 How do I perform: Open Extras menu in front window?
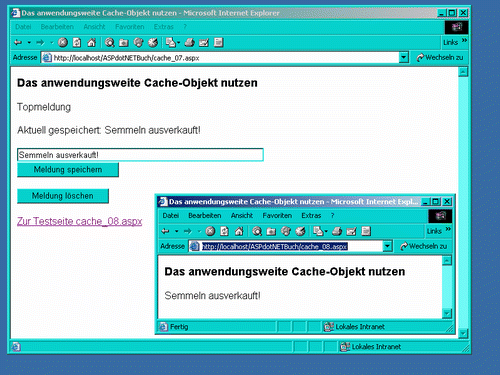(311, 216)
